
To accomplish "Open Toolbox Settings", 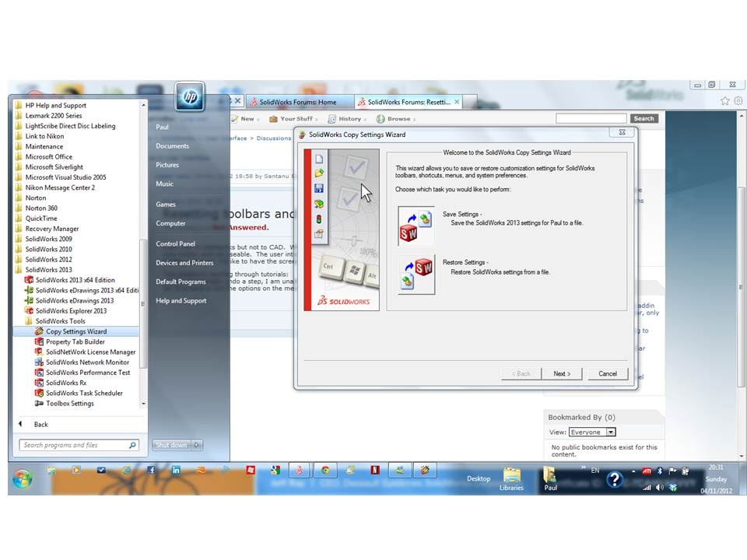I will (x=65, y=404).
